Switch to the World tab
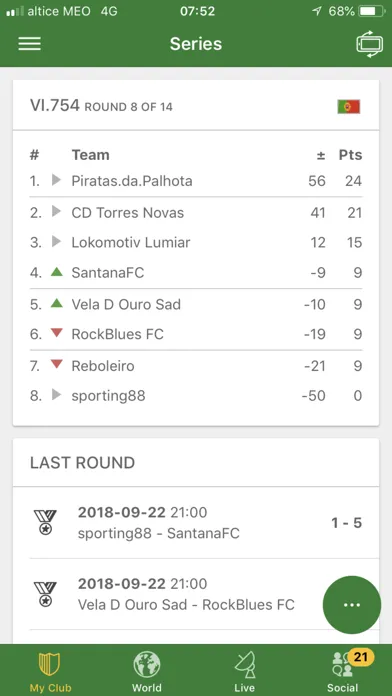 pos(147,670)
